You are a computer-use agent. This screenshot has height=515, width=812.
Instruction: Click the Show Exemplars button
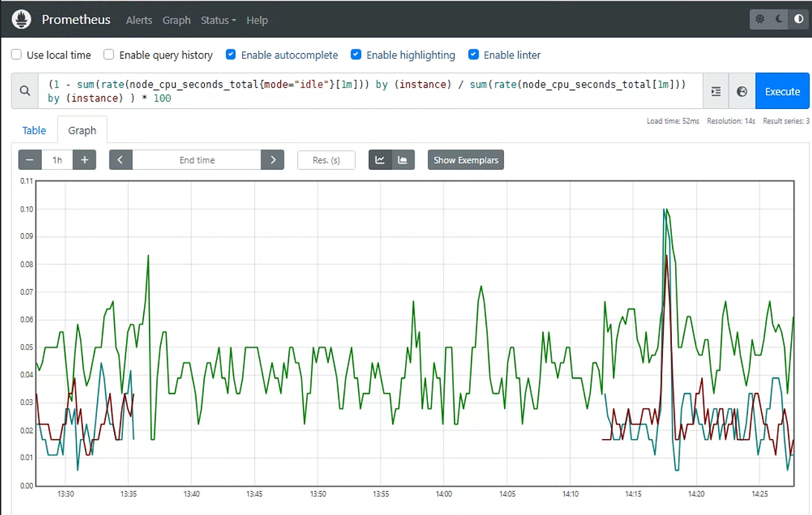(466, 160)
